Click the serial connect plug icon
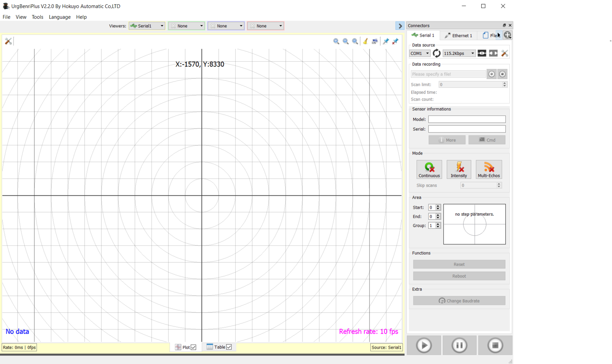 (482, 54)
